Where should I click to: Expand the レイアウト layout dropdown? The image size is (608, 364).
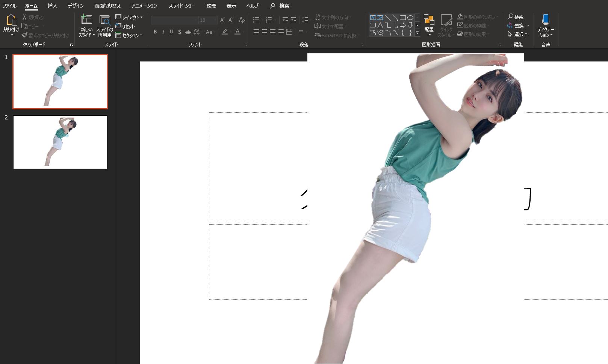(x=129, y=17)
